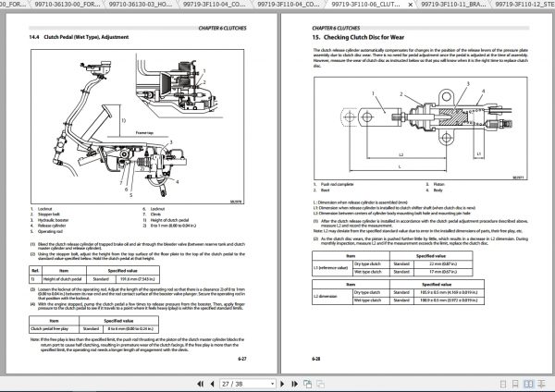Click the legend entry "Stopper bolt"
Screen dimensions: 555x392
coord(49,214)
